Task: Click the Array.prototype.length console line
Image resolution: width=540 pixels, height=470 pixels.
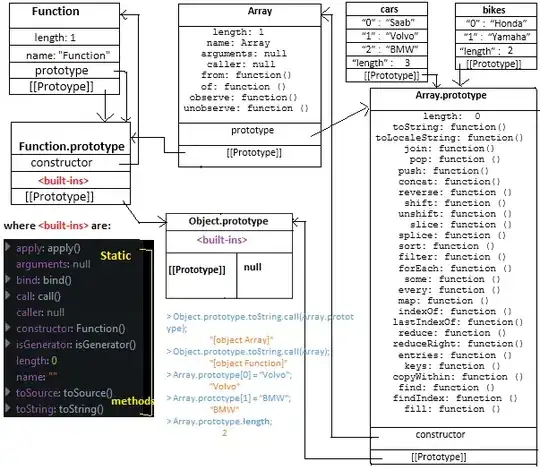Action: click(219, 421)
